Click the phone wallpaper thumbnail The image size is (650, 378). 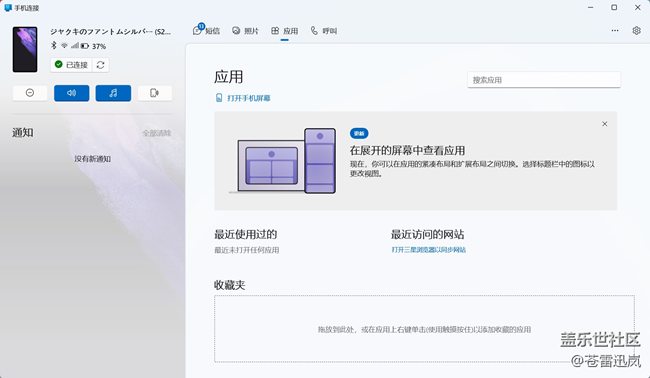pos(25,49)
